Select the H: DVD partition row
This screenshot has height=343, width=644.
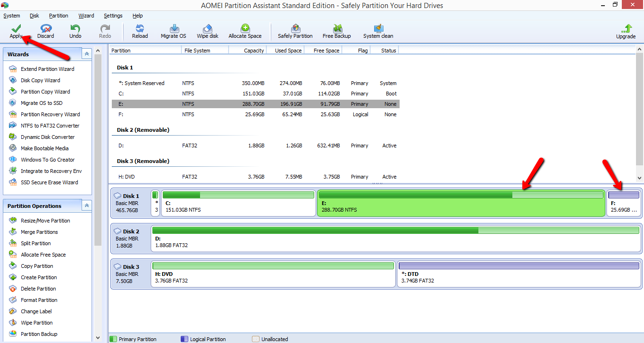click(256, 177)
